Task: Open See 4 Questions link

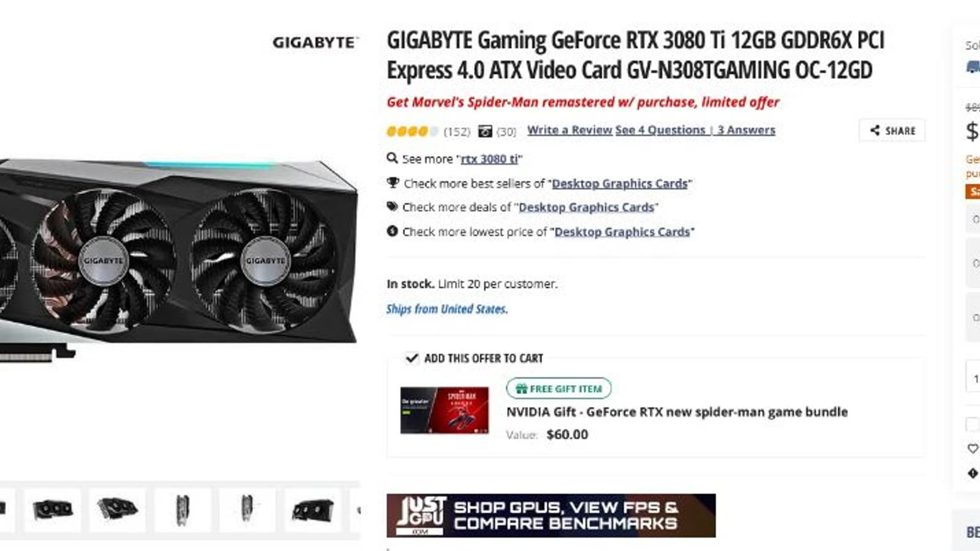Action: click(x=660, y=130)
